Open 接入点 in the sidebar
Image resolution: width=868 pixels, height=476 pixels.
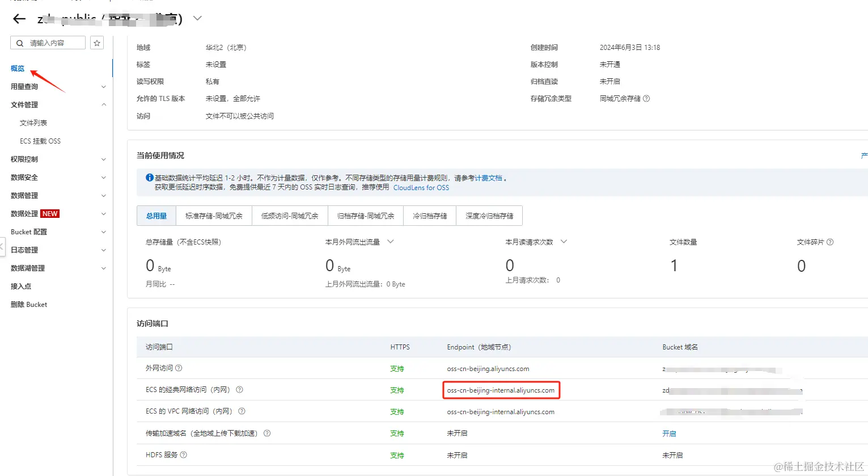21,287
